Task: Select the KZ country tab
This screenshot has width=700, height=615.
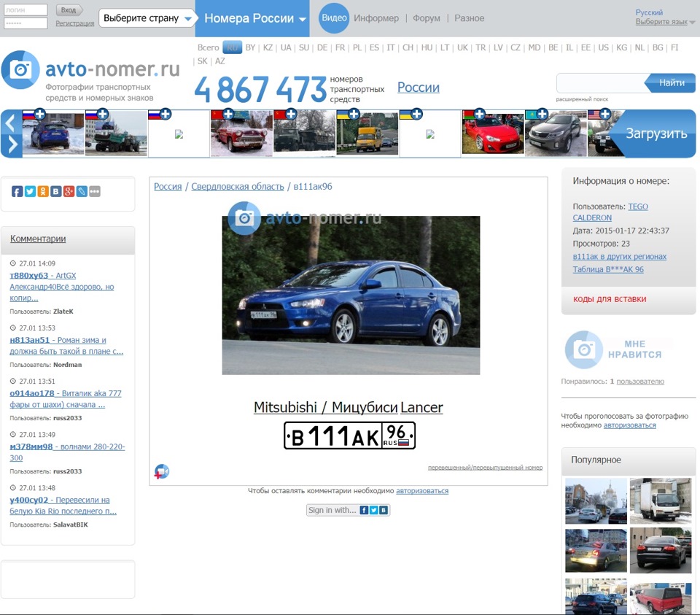Action: click(268, 48)
